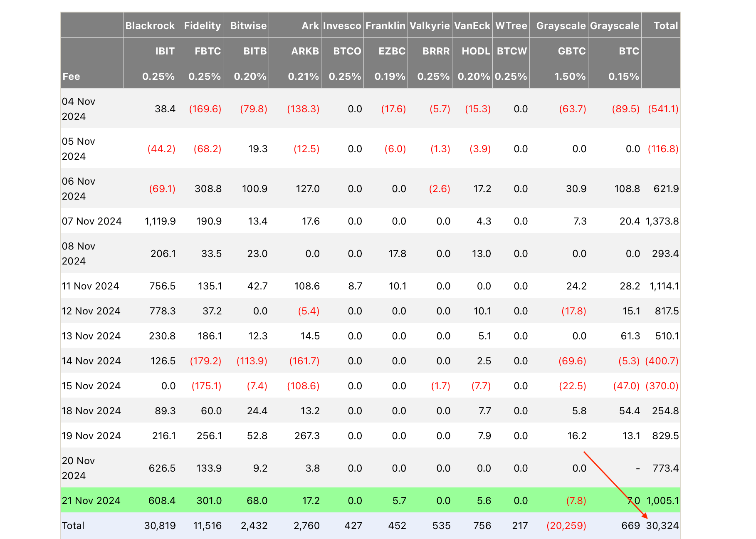Viewport: 756px width, 539px height.
Task: Click the WTree header cell
Action: (511, 26)
